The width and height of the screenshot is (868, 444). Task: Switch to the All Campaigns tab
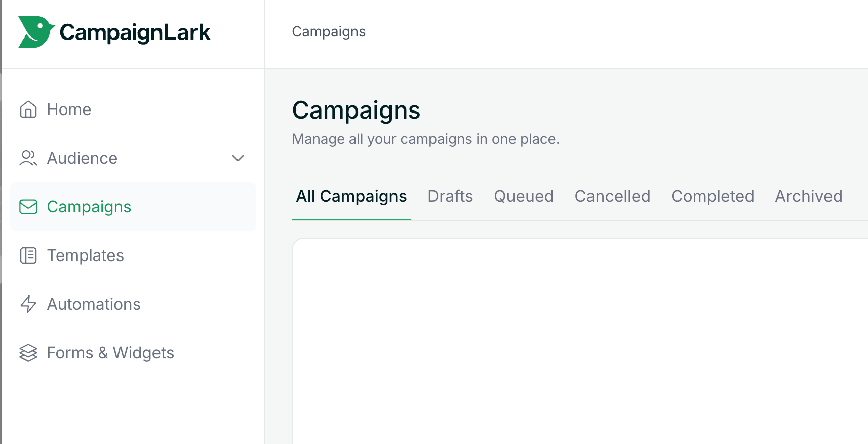(x=351, y=197)
